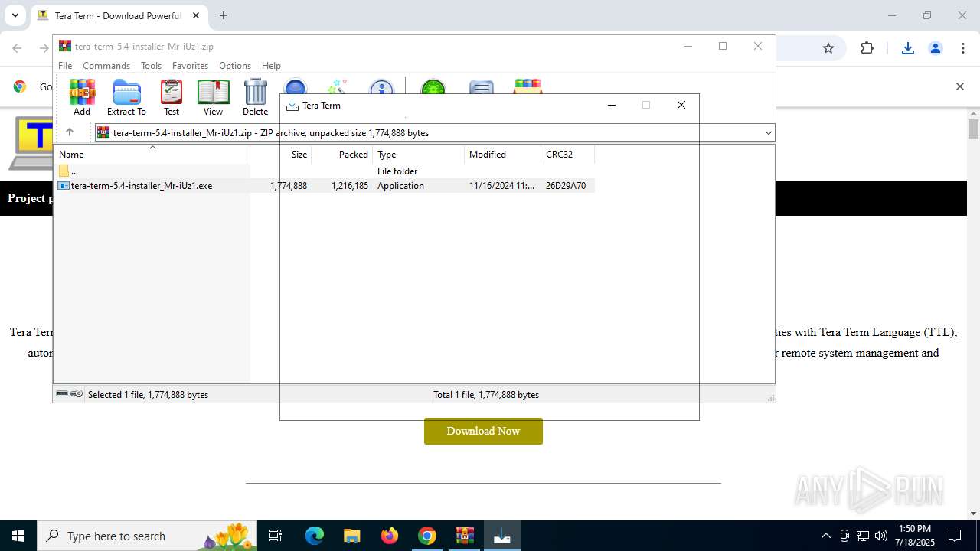Dismiss the Chrome infobar with X
Screen dimensions: 980x551
[959, 86]
